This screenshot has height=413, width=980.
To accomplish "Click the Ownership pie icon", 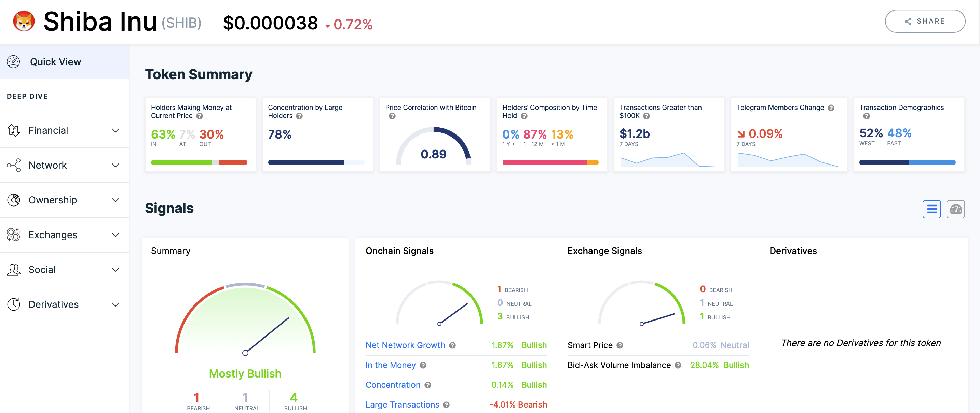I will pos(13,200).
